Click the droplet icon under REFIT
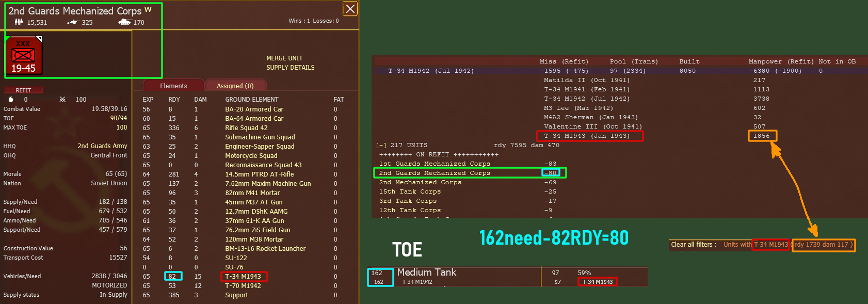Image resolution: width=868 pixels, height=304 pixels. click(x=11, y=100)
